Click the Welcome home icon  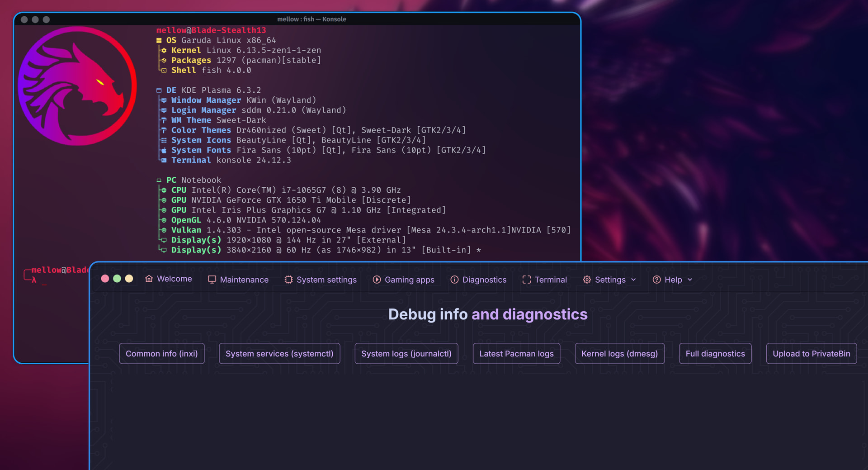149,279
